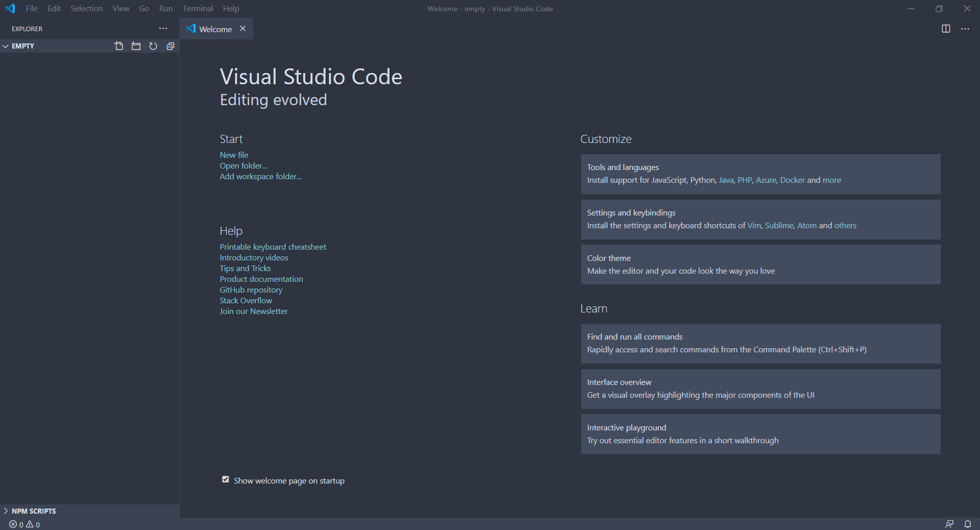Click the New Folder icon in Explorer
This screenshot has height=530, width=980.
pos(136,46)
